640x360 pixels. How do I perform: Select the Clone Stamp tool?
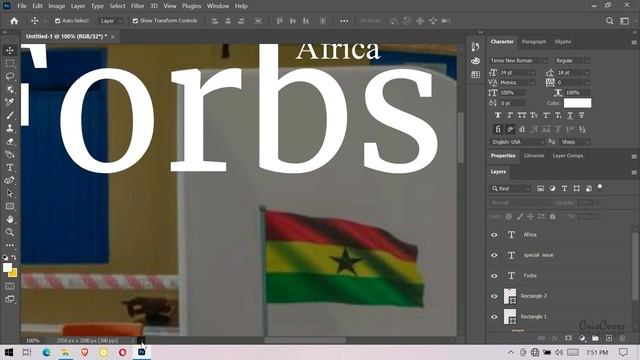[x=10, y=128]
